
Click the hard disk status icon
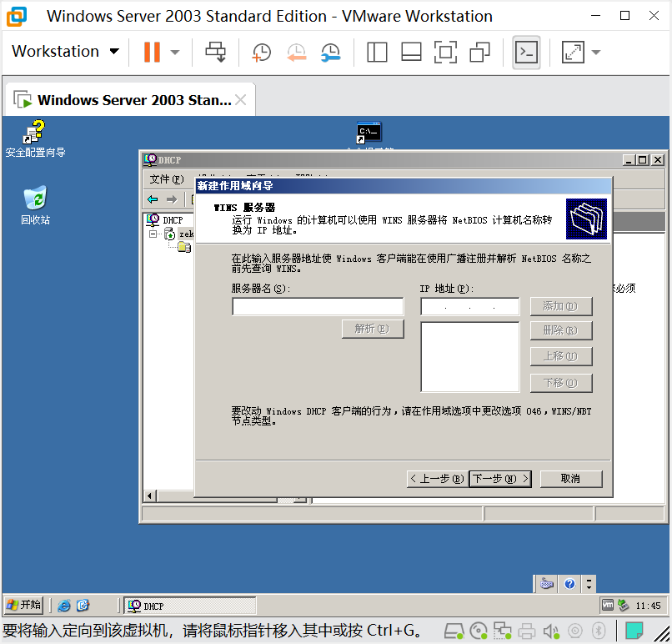point(454,631)
